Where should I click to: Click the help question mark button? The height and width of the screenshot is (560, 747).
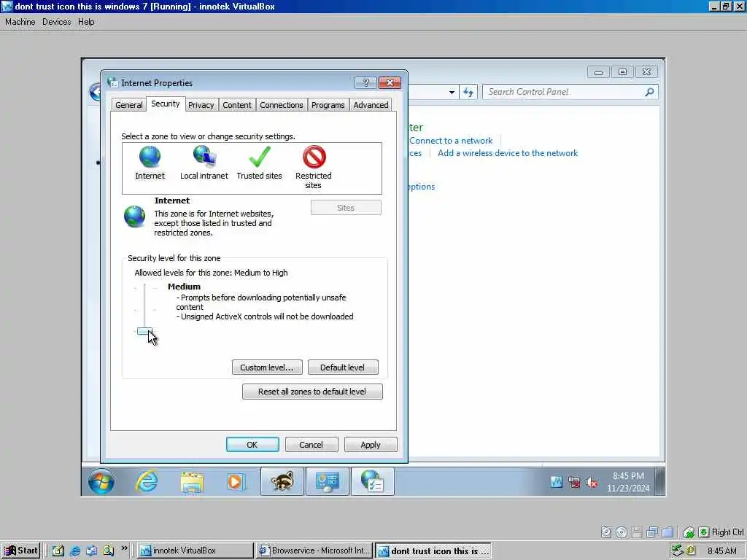366,83
